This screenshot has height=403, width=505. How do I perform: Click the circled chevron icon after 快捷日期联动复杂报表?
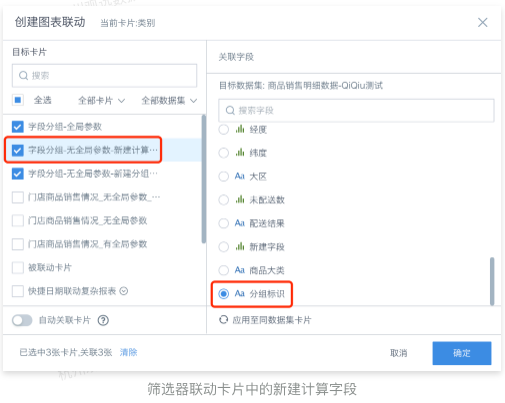[124, 291]
